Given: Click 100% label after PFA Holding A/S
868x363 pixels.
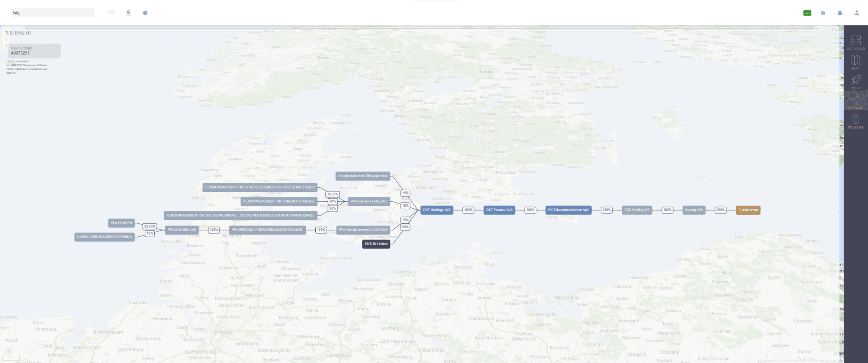Looking at the screenshot, I should [x=214, y=230].
